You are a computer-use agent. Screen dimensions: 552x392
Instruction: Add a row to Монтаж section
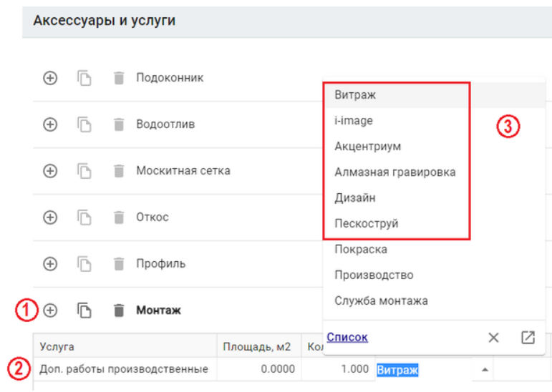click(x=50, y=310)
